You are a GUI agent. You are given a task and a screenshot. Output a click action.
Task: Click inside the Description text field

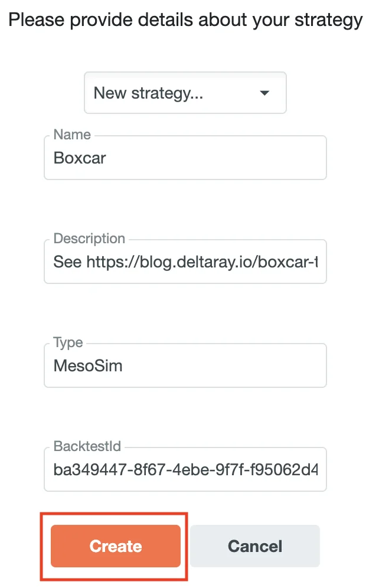click(x=185, y=262)
